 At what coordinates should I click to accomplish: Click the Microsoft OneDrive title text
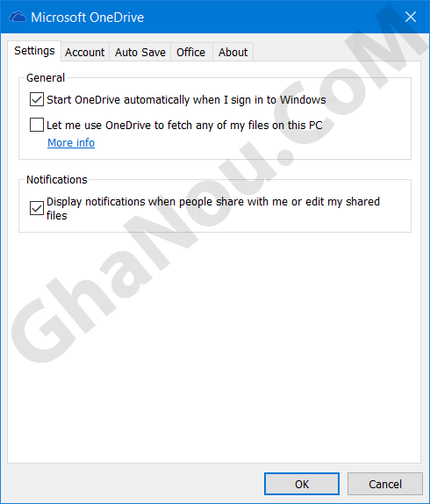click(x=88, y=18)
